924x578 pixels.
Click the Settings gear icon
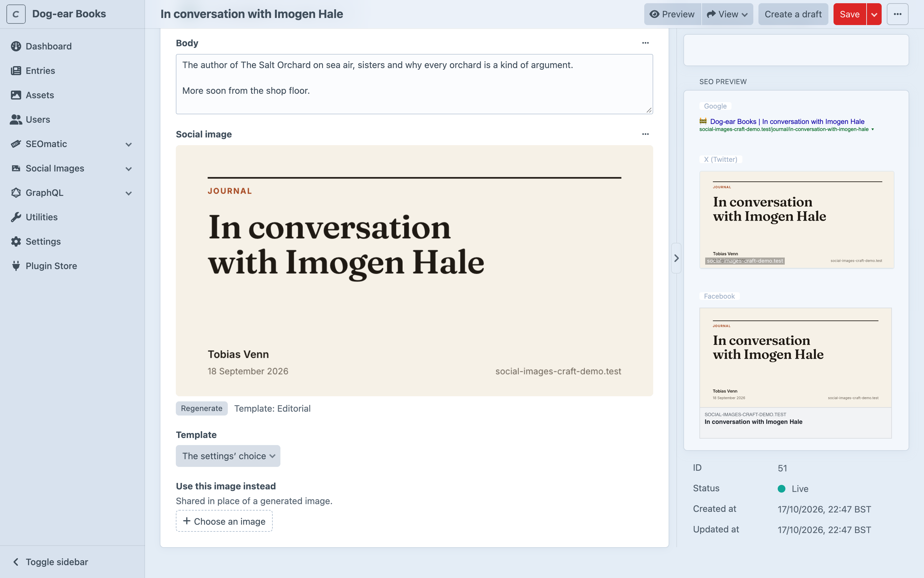tap(16, 241)
